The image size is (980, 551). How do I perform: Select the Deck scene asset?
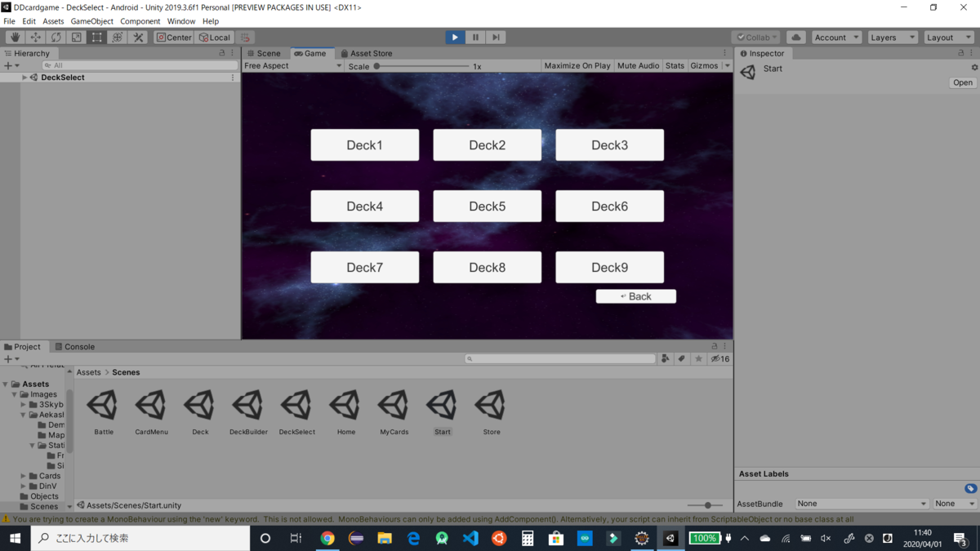[x=200, y=412]
